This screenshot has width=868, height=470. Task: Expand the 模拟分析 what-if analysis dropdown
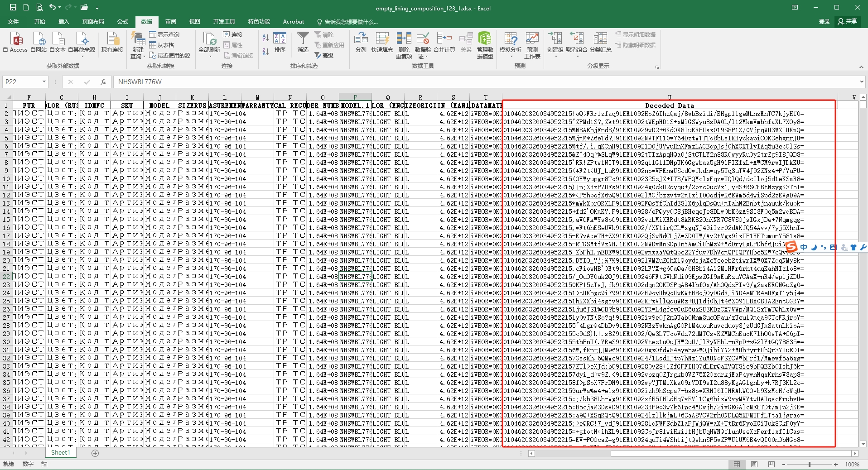point(511,56)
